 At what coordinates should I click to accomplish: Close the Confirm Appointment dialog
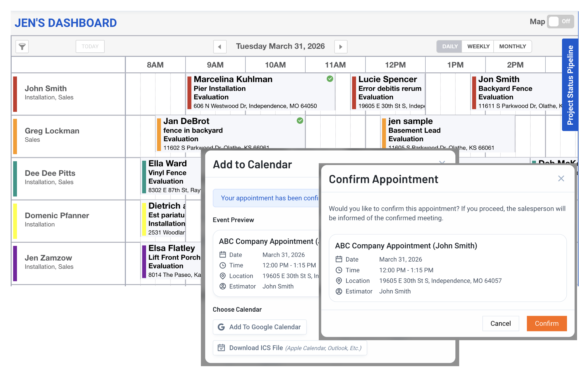(x=561, y=179)
